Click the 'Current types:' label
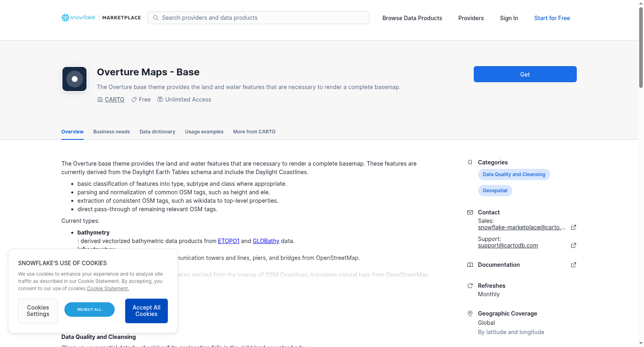Screen dimensions: 644x347 point(80,221)
